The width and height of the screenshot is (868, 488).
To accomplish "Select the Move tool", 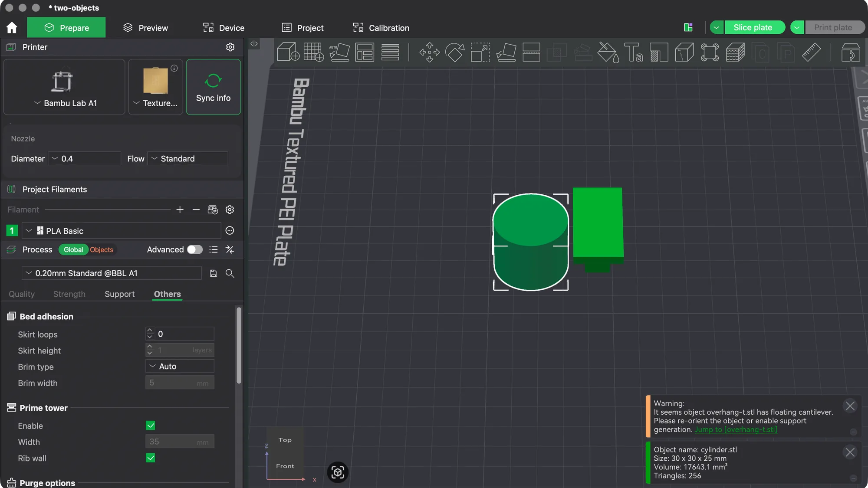I will coord(429,52).
